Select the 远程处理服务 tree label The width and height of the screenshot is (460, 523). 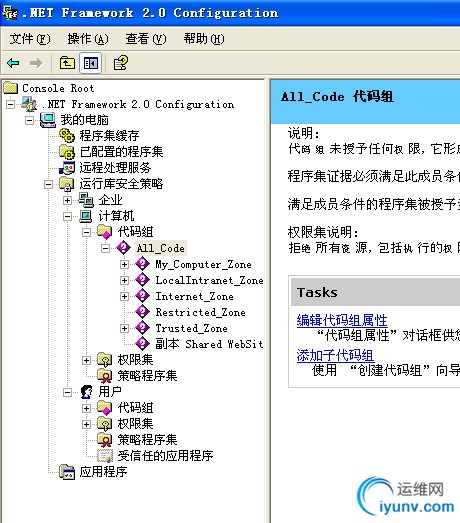115,168
